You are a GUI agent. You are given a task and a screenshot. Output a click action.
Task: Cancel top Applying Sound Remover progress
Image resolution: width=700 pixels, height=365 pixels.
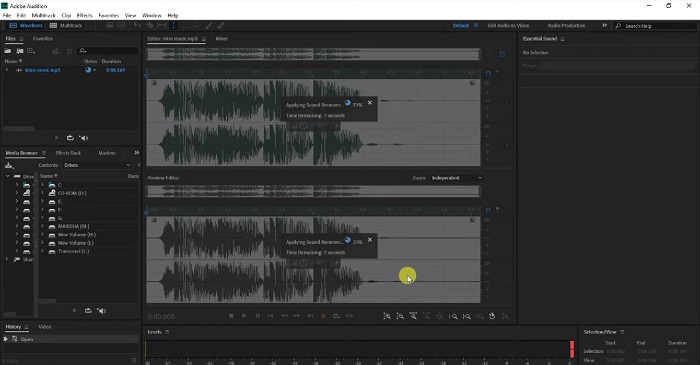[370, 103]
